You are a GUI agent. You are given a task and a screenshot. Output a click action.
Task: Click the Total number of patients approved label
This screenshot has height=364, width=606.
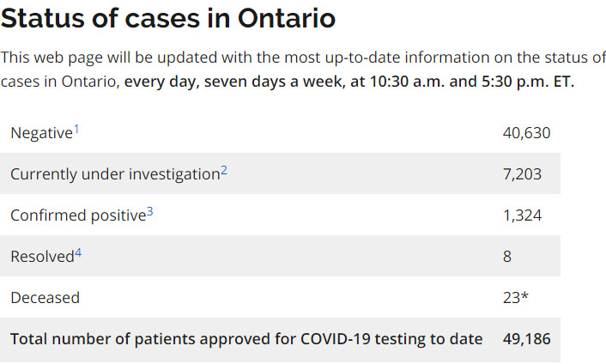click(246, 339)
